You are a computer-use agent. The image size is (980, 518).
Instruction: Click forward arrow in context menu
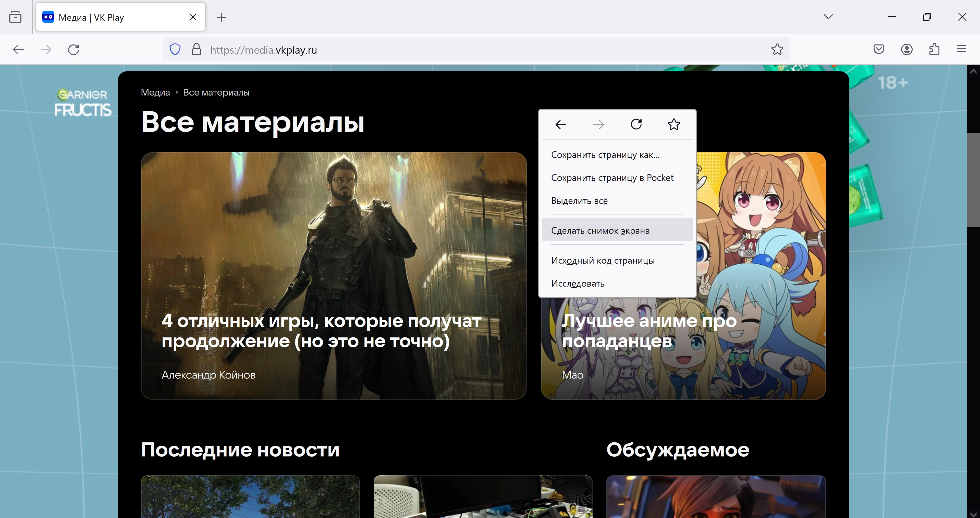click(x=598, y=125)
